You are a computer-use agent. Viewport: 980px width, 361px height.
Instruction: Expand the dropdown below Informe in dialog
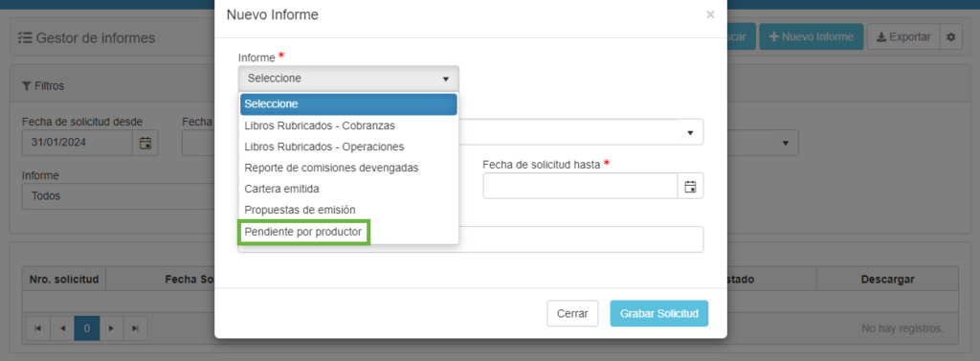click(581, 132)
